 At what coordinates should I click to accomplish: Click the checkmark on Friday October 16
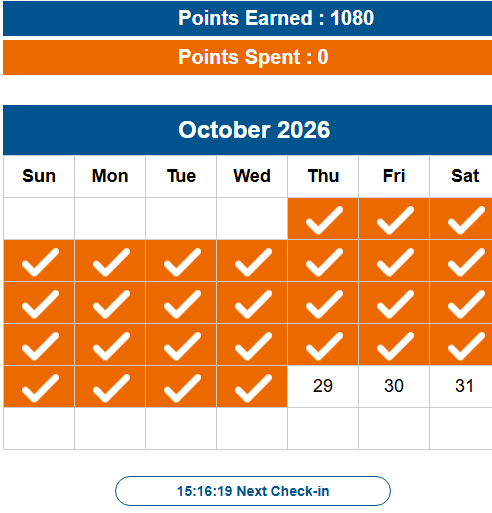395,304
